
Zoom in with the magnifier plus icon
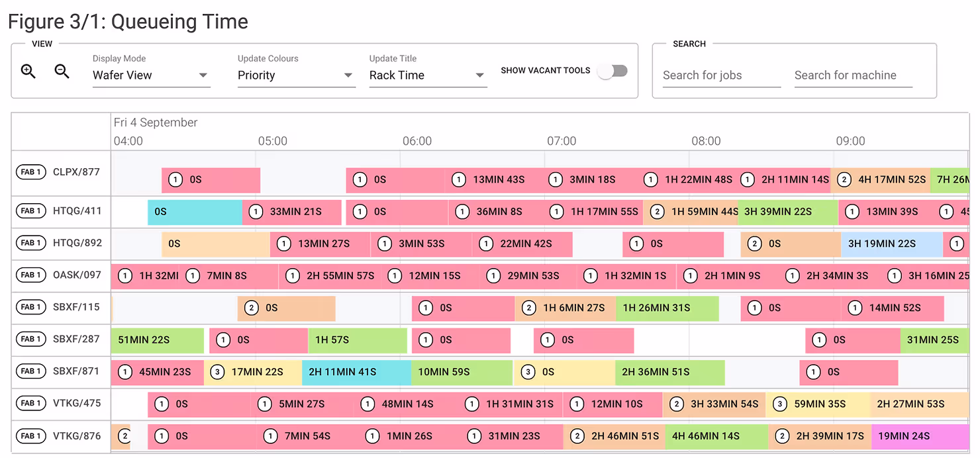coord(28,71)
